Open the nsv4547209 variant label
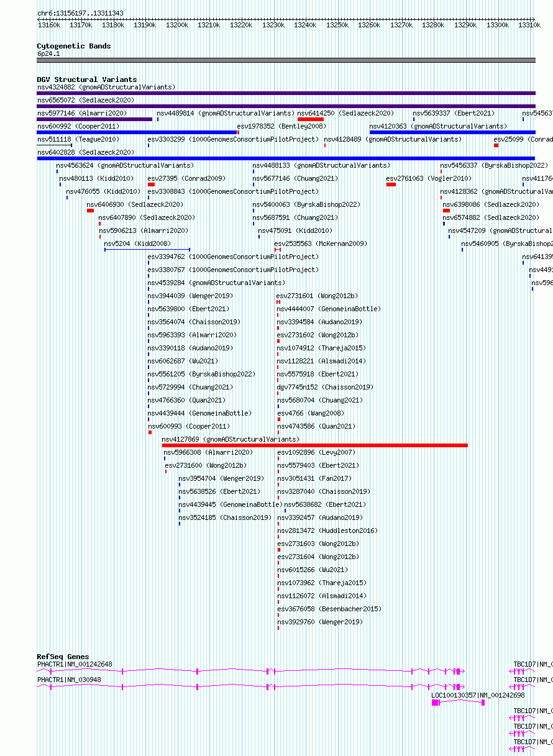Viewport: 553px width, 756px height. (501, 230)
